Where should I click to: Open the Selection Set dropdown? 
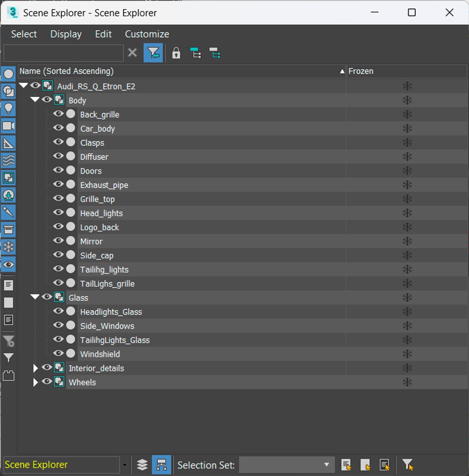point(287,465)
